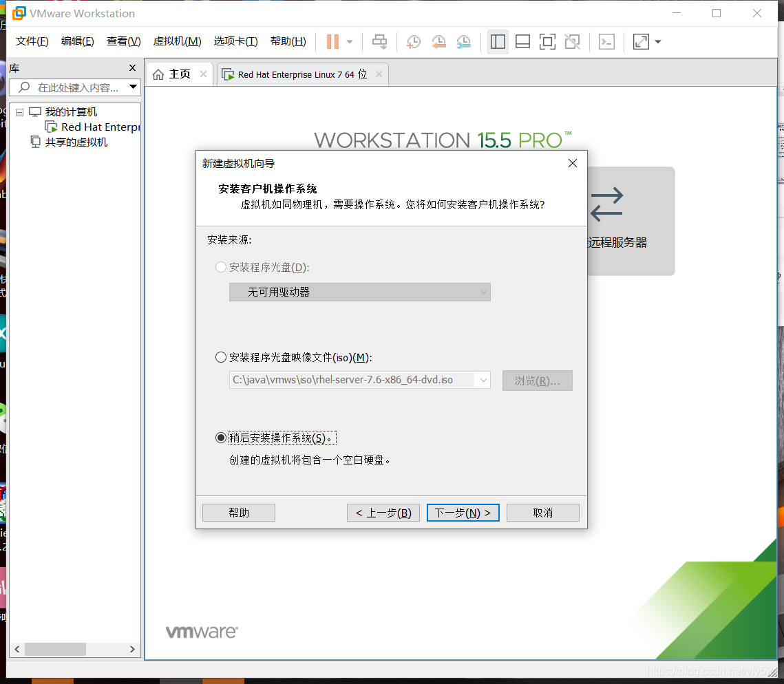Click the full screen mode icon
Viewport: 784px width, 684px height.
[x=547, y=42]
